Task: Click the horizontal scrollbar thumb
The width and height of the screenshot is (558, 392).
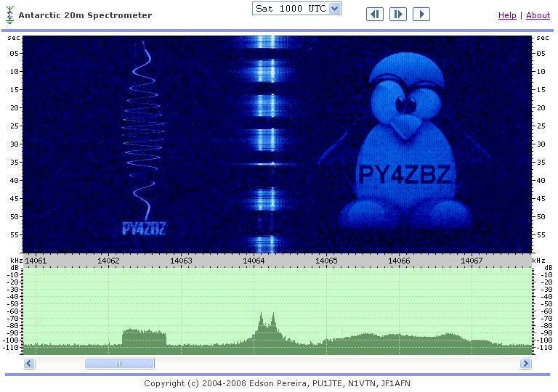Action: coord(120,364)
